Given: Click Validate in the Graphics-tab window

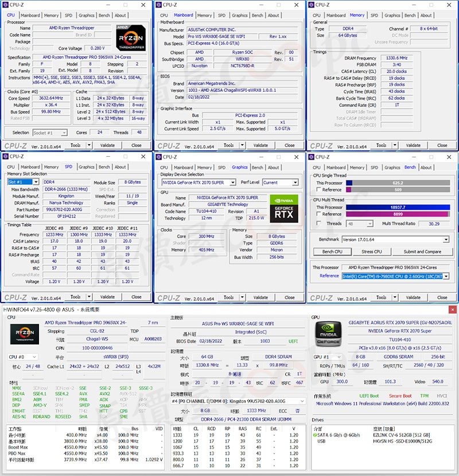Looking at the screenshot, I should pos(260,297).
